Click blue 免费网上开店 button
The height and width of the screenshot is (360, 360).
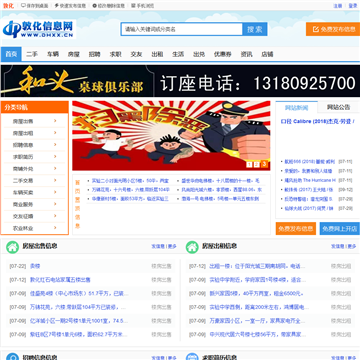(x=340, y=229)
